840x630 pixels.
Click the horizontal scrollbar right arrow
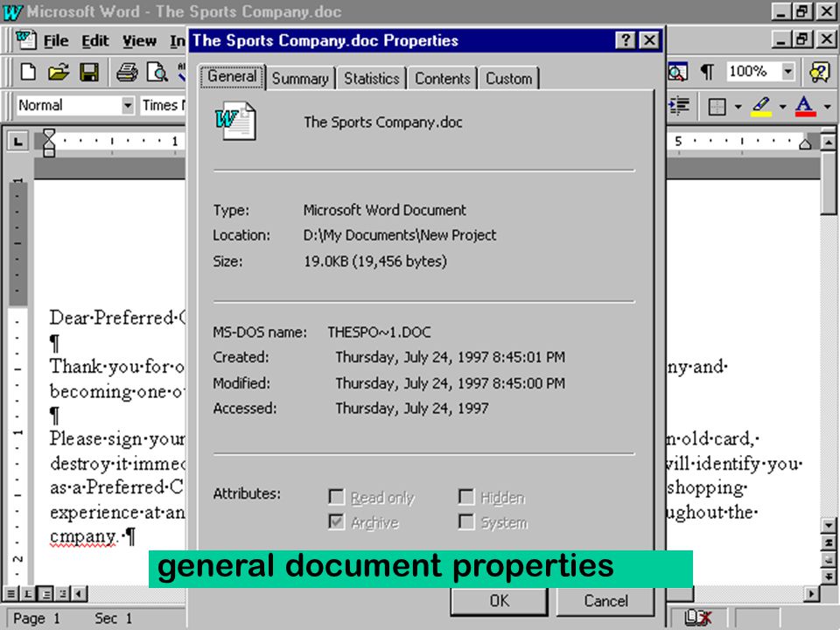click(x=812, y=593)
